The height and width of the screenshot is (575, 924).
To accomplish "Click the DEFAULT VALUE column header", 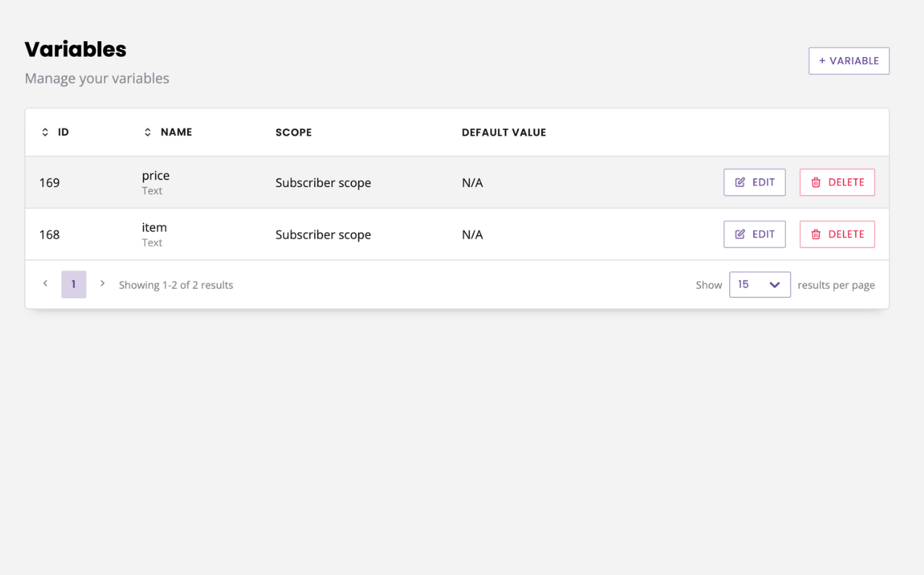I will pyautogui.click(x=503, y=133).
